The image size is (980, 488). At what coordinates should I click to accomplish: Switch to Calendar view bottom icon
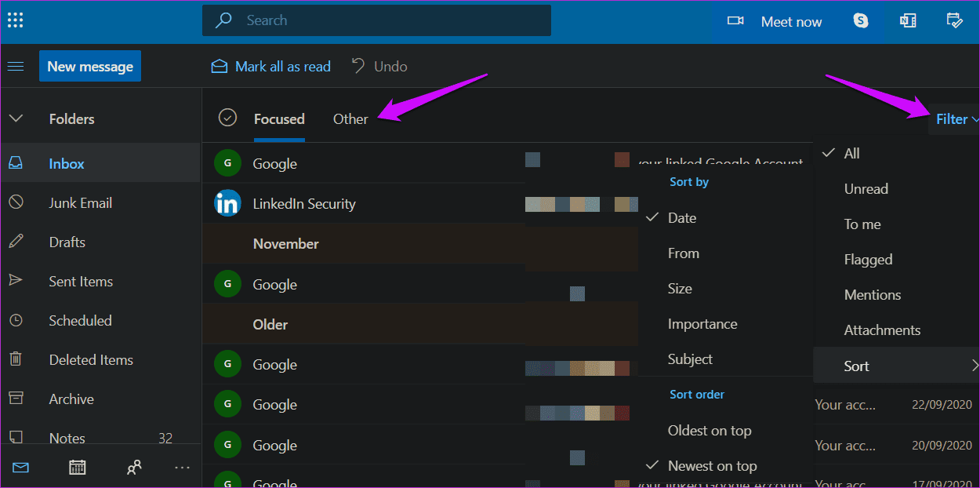tap(77, 468)
